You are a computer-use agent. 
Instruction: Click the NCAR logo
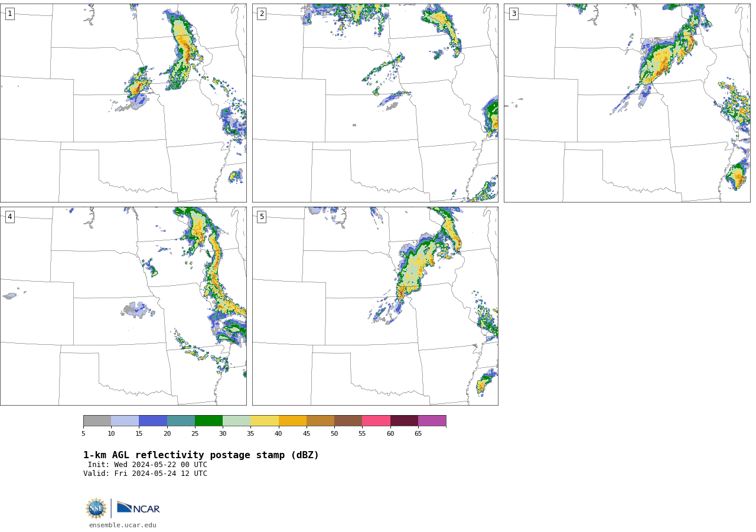(138, 508)
